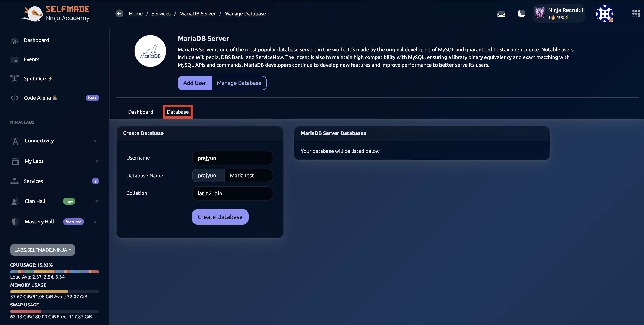Image resolution: width=644 pixels, height=325 pixels.
Task: Expand the Mastery Hall chevron
Action: 95,222
